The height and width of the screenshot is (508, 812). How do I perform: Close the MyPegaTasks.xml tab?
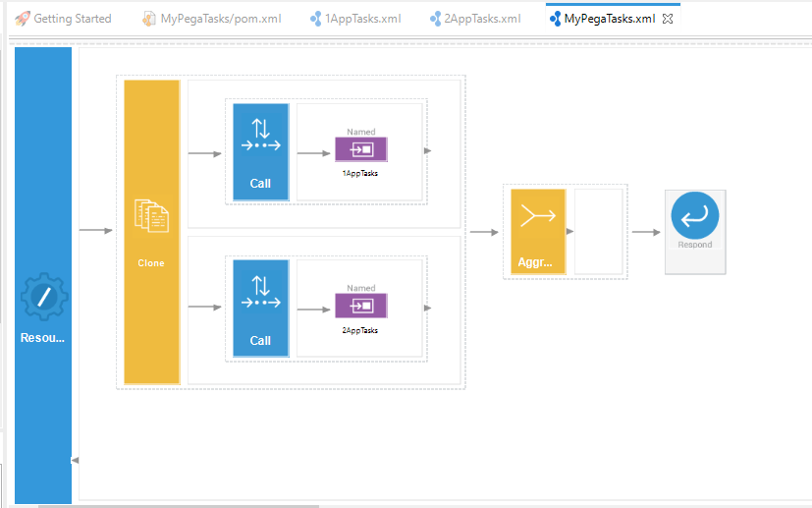669,19
